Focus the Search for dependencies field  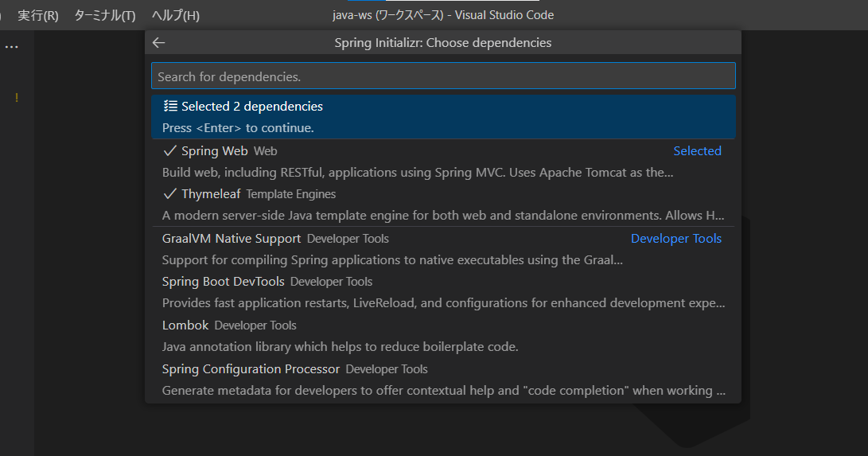[x=443, y=76]
